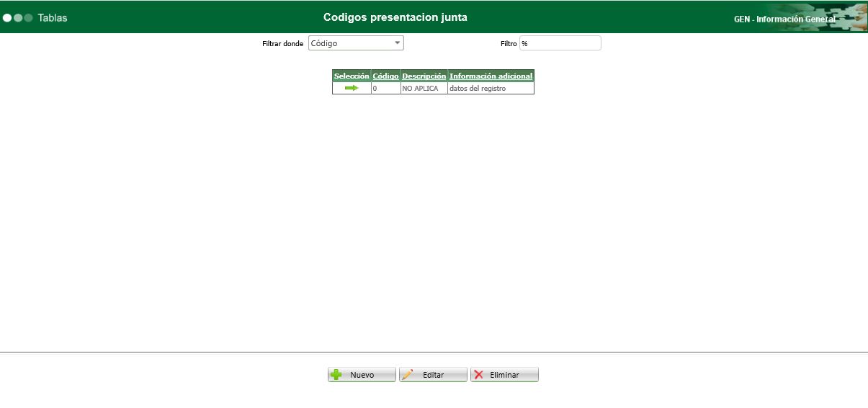Click into the Filtro input field

click(x=560, y=43)
